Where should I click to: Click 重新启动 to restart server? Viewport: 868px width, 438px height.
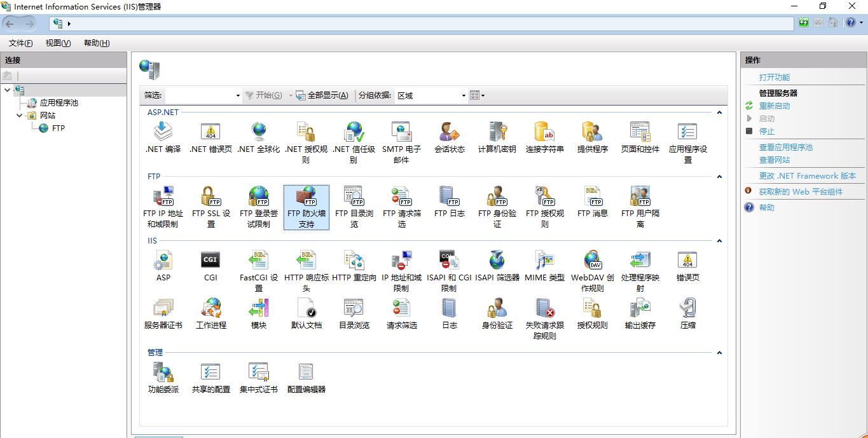775,106
